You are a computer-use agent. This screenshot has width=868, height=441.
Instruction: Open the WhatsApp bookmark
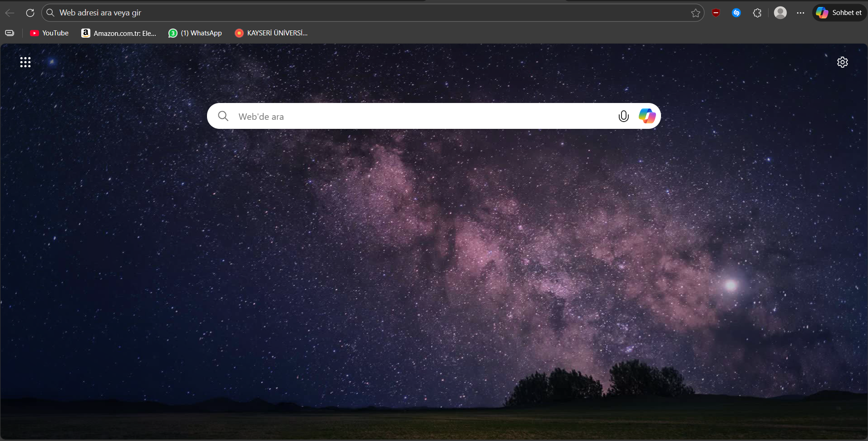click(195, 33)
